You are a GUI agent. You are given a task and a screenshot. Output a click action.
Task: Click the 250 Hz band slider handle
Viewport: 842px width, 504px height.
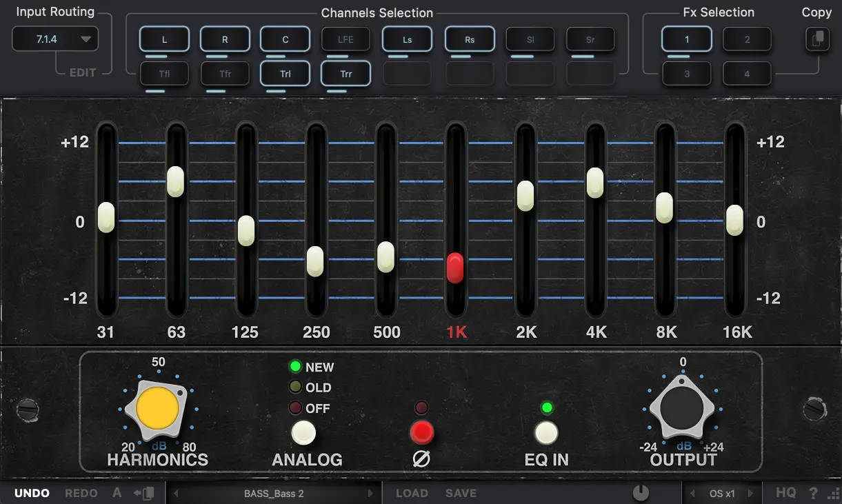pos(315,261)
